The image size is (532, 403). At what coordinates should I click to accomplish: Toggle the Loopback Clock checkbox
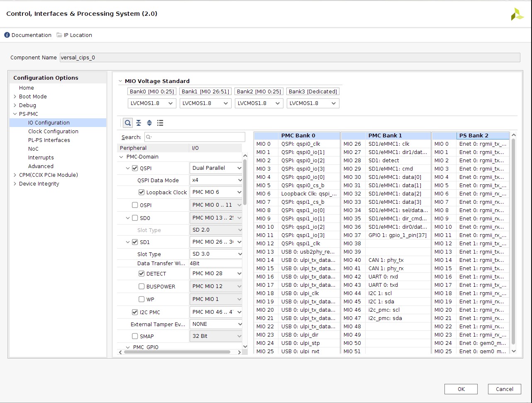[142, 192]
